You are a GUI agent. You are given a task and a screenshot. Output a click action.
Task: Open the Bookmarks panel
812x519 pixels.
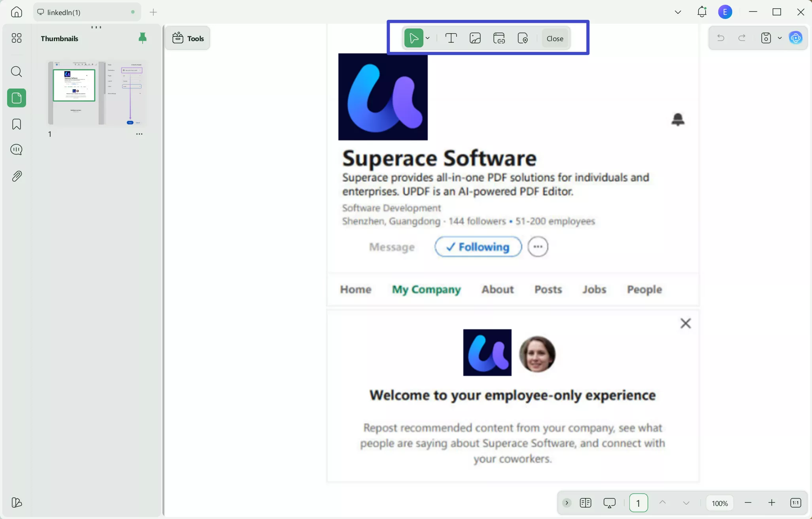tap(16, 124)
